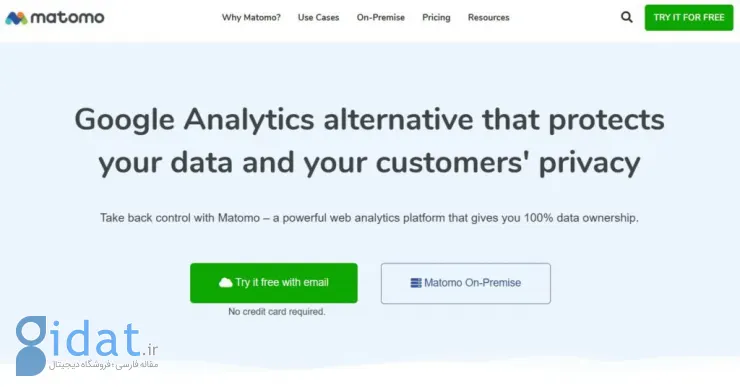Click the No credit card required note
The width and height of the screenshot is (740, 387).
[277, 311]
